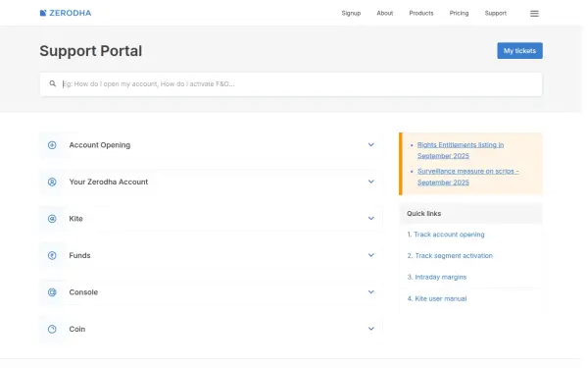This screenshot has height=368, width=588.
Task: Click the Your Zerodha Account profile icon
Action: tap(52, 182)
